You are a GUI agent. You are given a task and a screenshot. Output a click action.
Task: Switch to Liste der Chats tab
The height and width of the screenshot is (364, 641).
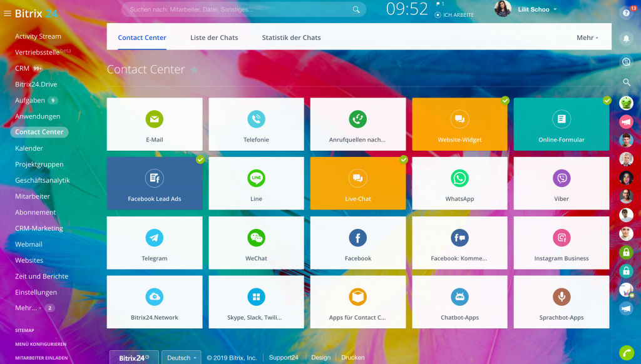point(214,38)
